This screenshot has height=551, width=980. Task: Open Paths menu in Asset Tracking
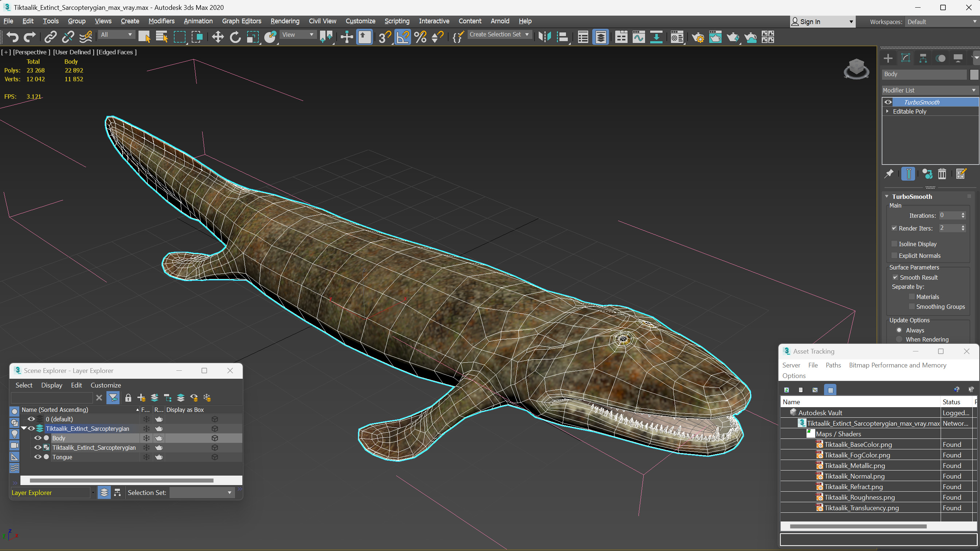click(833, 365)
